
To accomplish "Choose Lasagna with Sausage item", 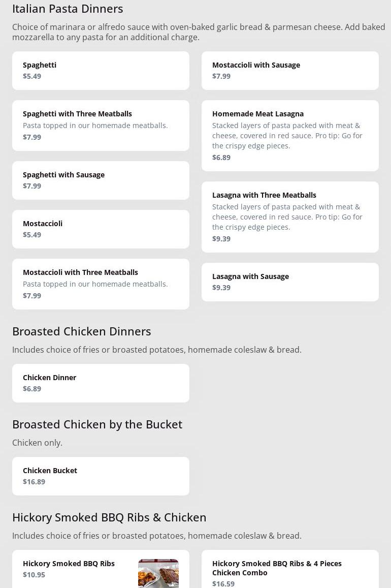I will pos(290,282).
